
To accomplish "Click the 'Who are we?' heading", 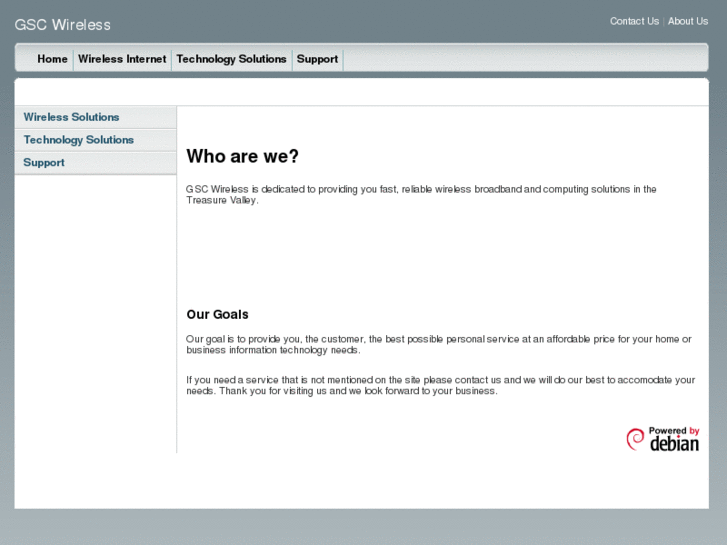I will [x=242, y=157].
